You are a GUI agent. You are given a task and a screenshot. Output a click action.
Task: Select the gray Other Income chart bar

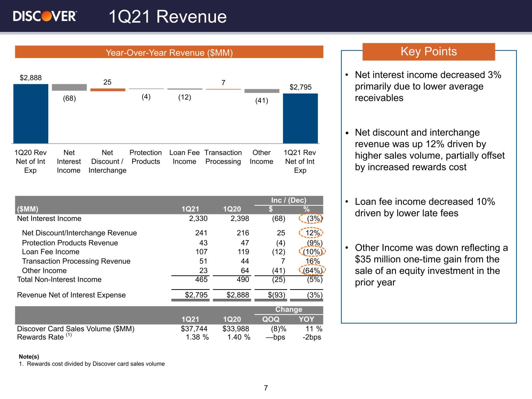(262, 91)
